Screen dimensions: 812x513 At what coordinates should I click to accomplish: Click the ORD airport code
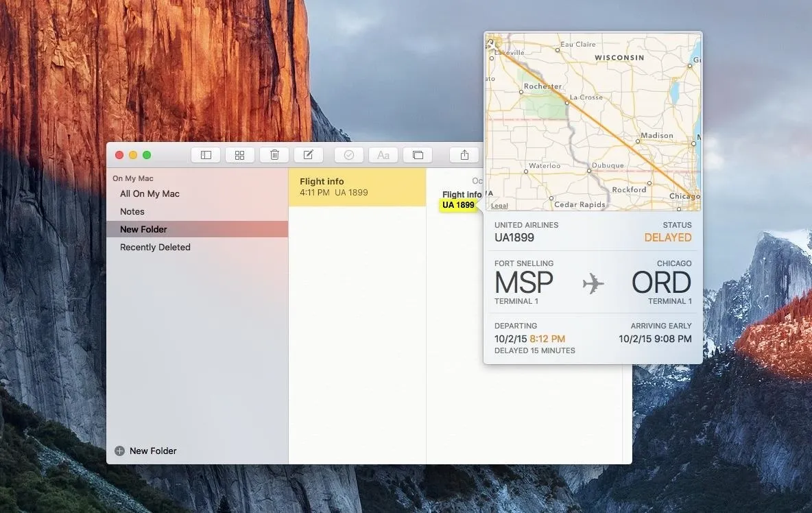pyautogui.click(x=662, y=283)
